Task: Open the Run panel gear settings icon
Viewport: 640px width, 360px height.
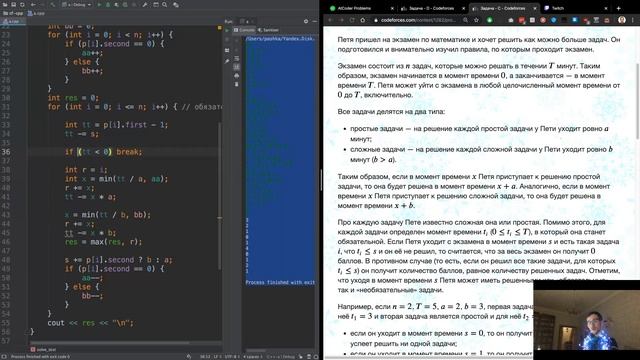Action: [x=306, y=21]
